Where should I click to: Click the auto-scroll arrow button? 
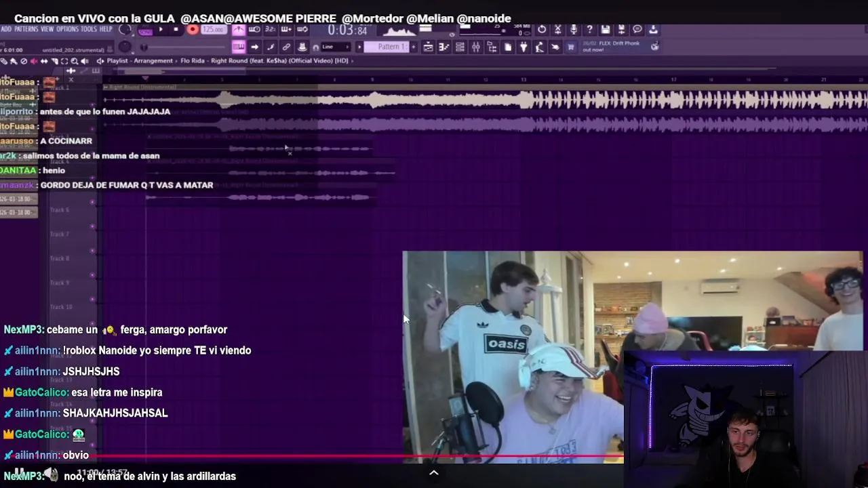click(x=254, y=47)
